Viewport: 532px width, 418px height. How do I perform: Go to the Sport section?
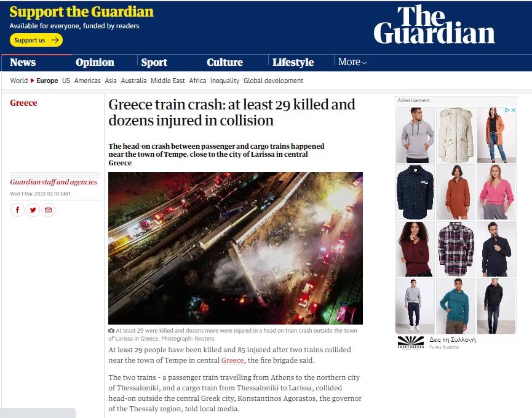point(154,62)
